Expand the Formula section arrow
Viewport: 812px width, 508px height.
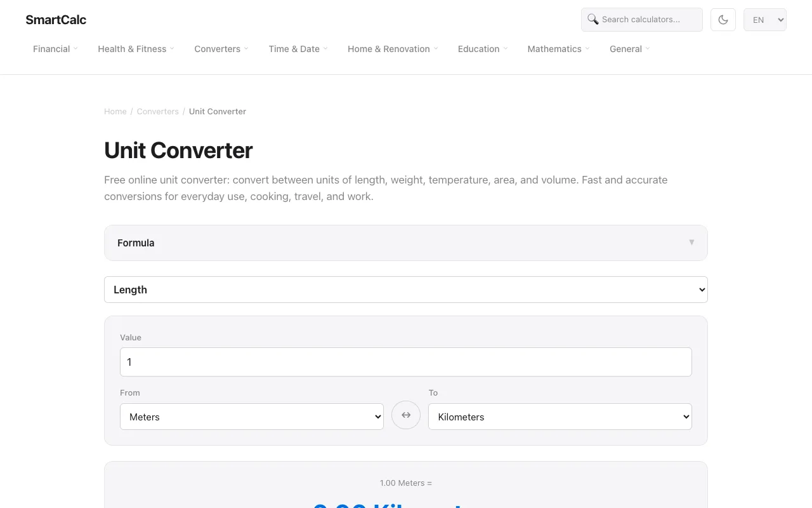click(x=691, y=243)
